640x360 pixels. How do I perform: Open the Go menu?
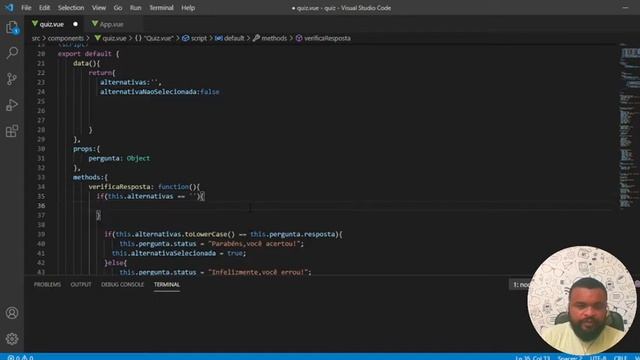click(x=118, y=8)
